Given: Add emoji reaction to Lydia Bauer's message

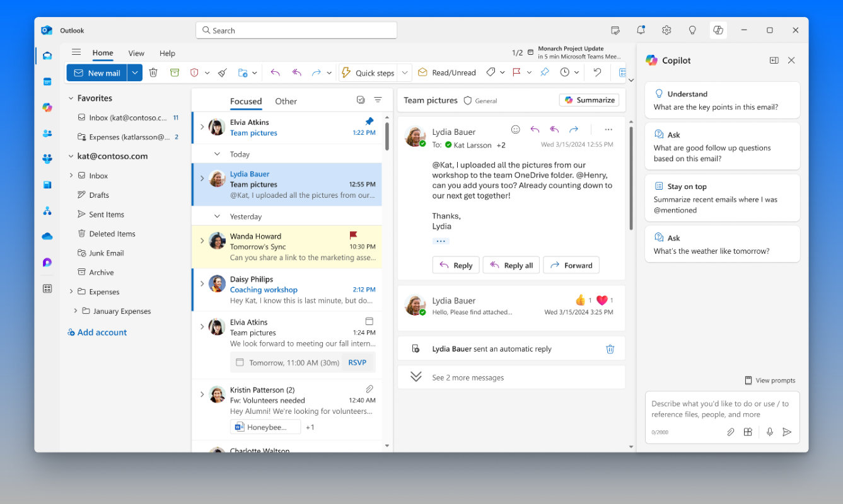Looking at the screenshot, I should point(515,130).
